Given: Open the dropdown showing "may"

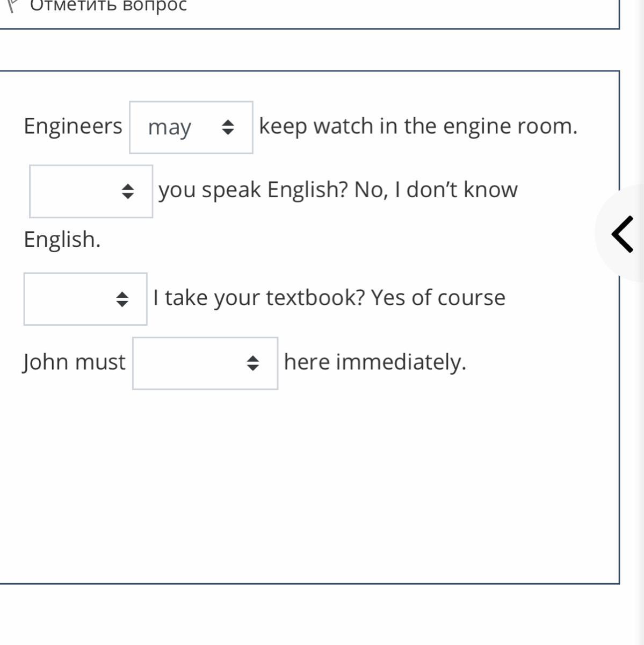Looking at the screenshot, I should coord(191,127).
